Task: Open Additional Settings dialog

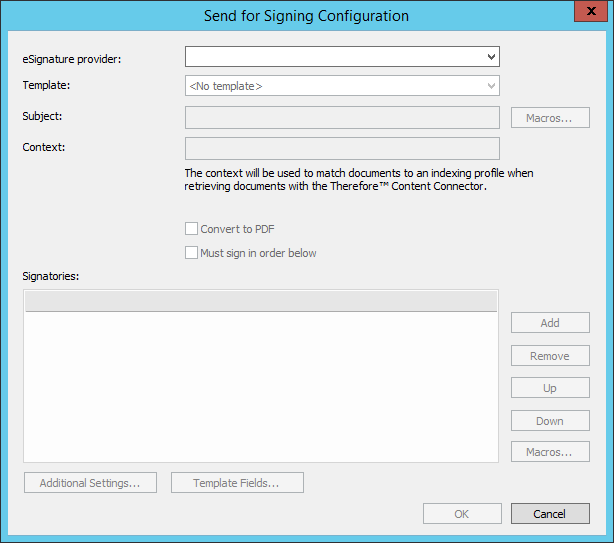Action: 90,483
